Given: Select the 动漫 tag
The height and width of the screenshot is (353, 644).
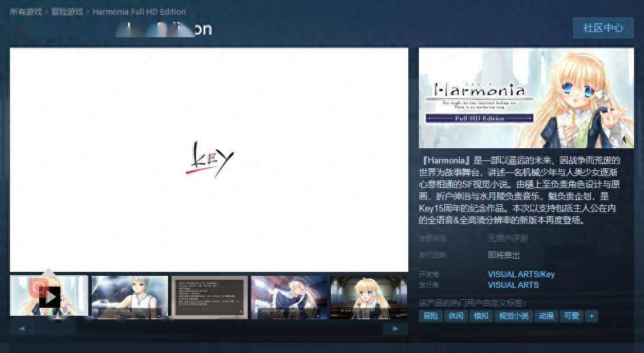Looking at the screenshot, I should 546,316.
